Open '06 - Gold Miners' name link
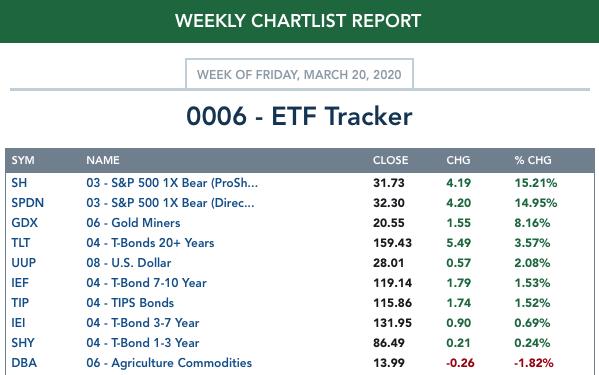The image size is (599, 375). pyautogui.click(x=133, y=223)
